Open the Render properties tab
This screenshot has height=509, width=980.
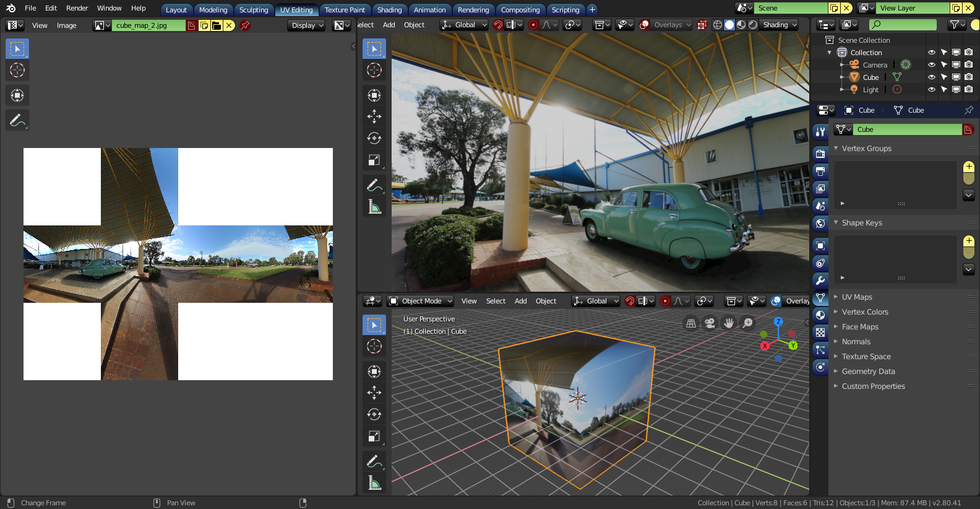tap(820, 154)
